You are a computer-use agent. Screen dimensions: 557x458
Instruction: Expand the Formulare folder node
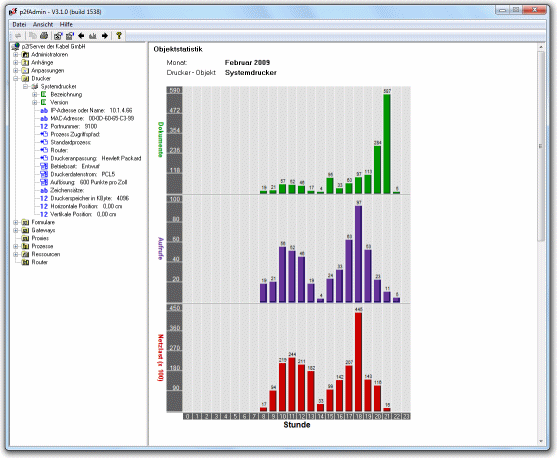click(16, 222)
